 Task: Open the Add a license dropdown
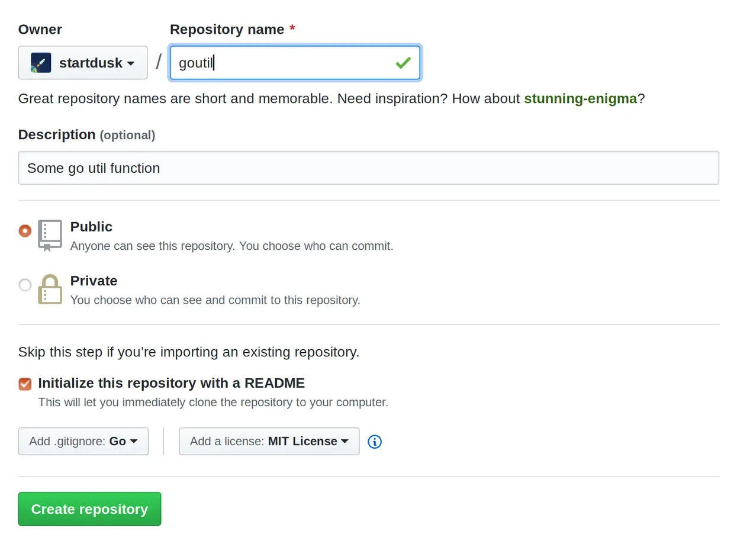point(269,442)
